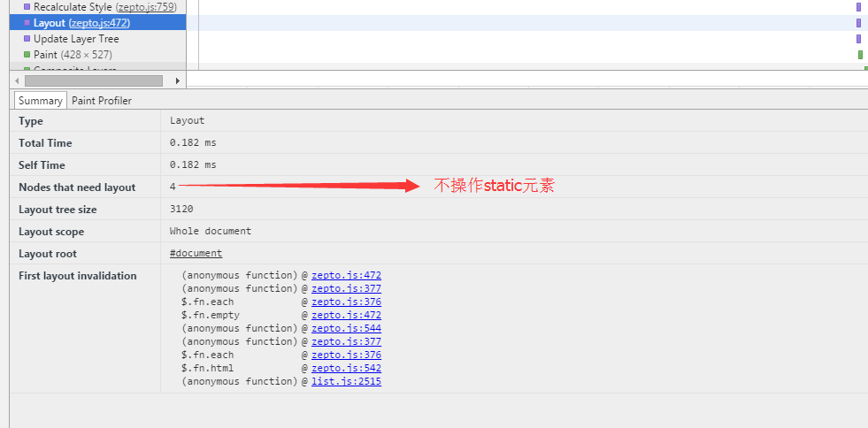
Task: Click purple timeline bar in Layout row
Action: pyautogui.click(x=858, y=23)
